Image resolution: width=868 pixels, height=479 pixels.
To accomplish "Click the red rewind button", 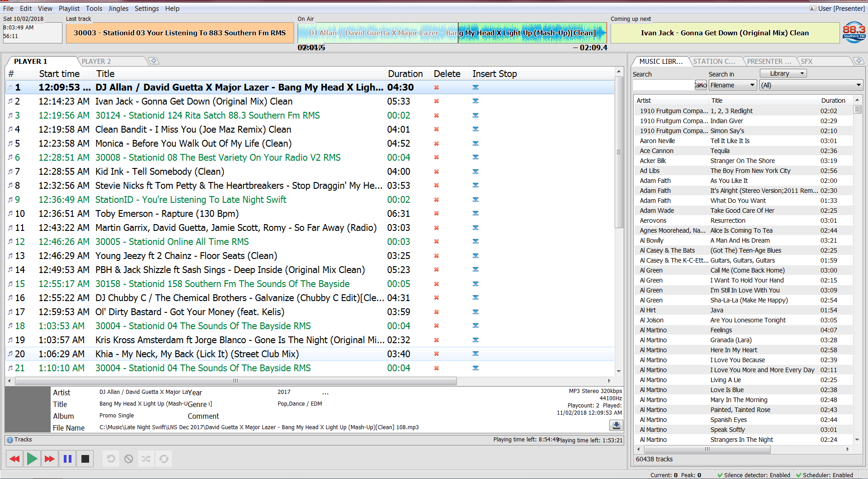I will 14,459.
